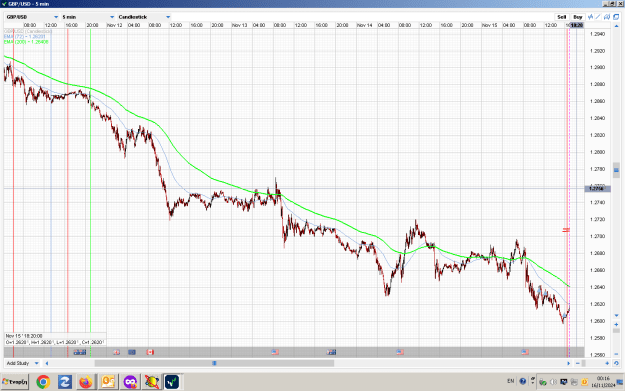Image resolution: width=625 pixels, height=391 pixels.
Task: Click the detach chart window icon
Action: (616, 17)
